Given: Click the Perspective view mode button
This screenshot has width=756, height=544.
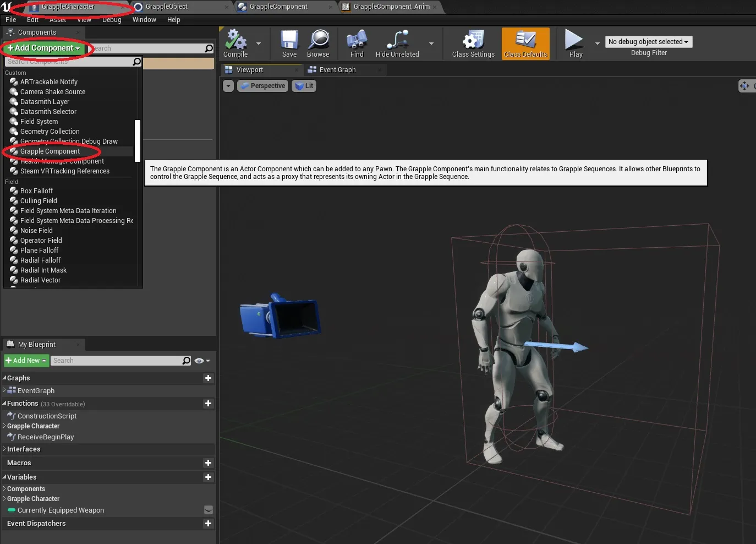Looking at the screenshot, I should tap(262, 86).
